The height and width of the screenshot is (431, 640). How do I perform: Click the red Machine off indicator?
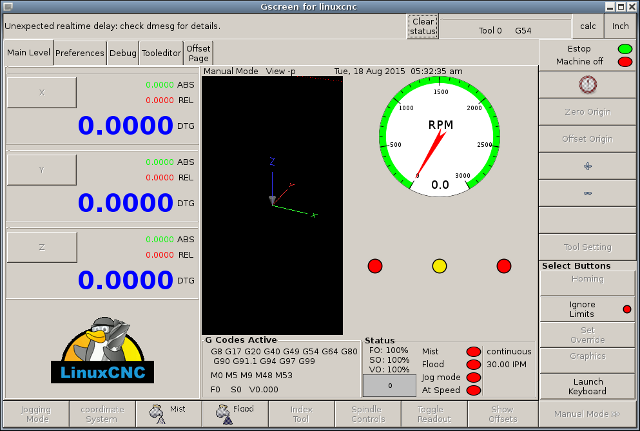tap(624, 62)
